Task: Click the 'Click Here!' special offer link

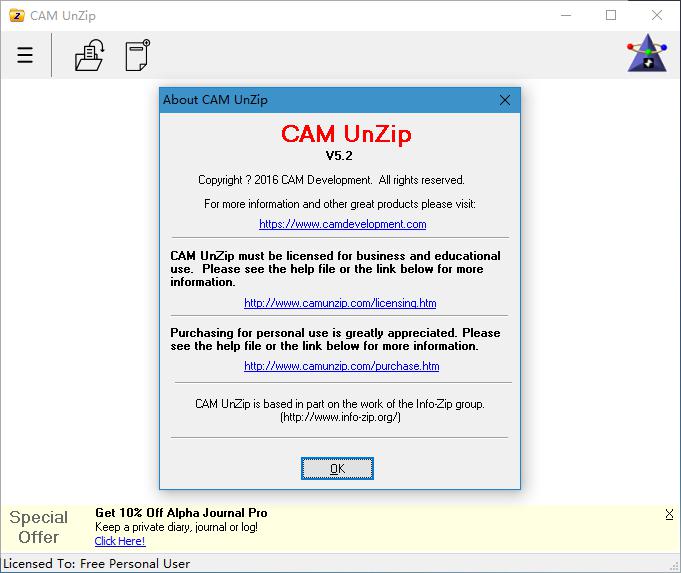Action: point(120,541)
